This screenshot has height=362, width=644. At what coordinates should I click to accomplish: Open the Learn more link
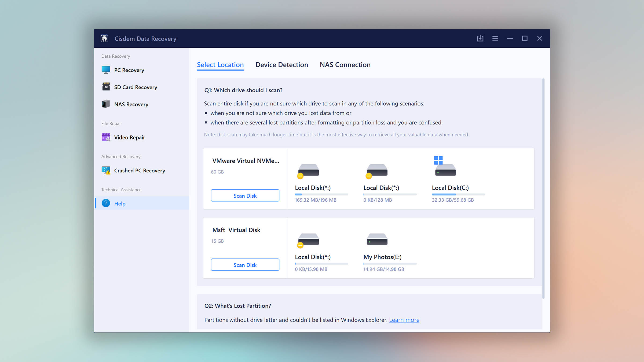[x=404, y=320]
